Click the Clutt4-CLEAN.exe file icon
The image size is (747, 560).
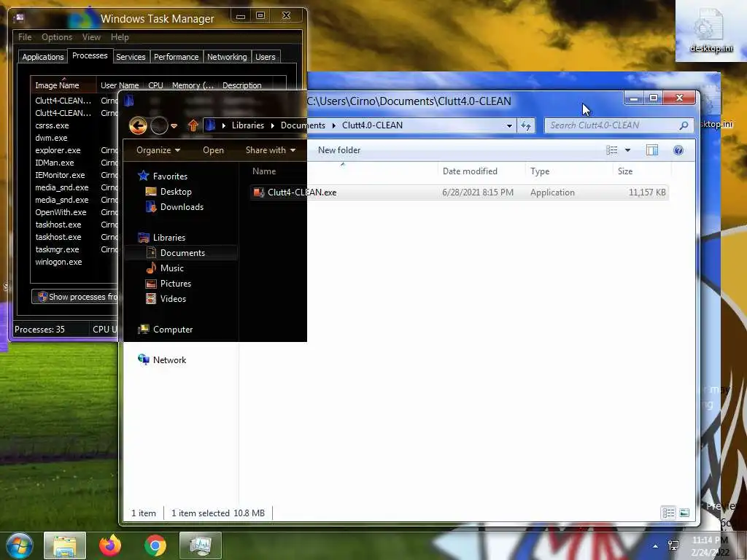pos(259,192)
